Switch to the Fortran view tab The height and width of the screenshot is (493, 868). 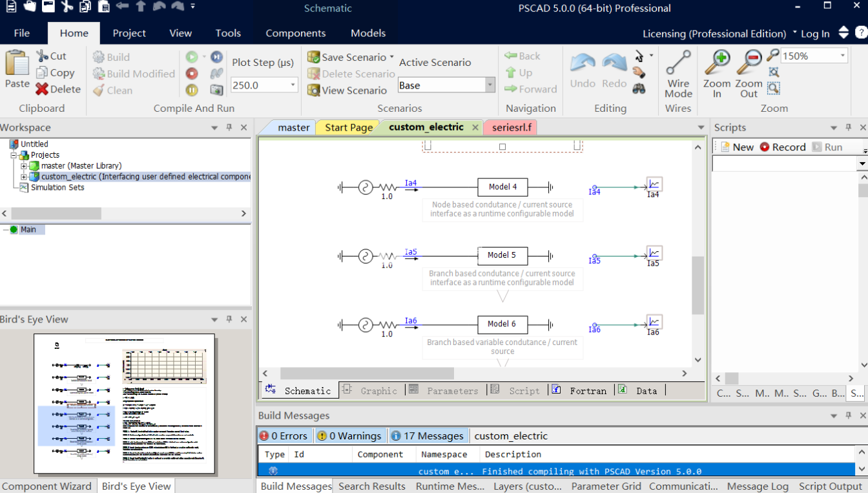pos(581,390)
